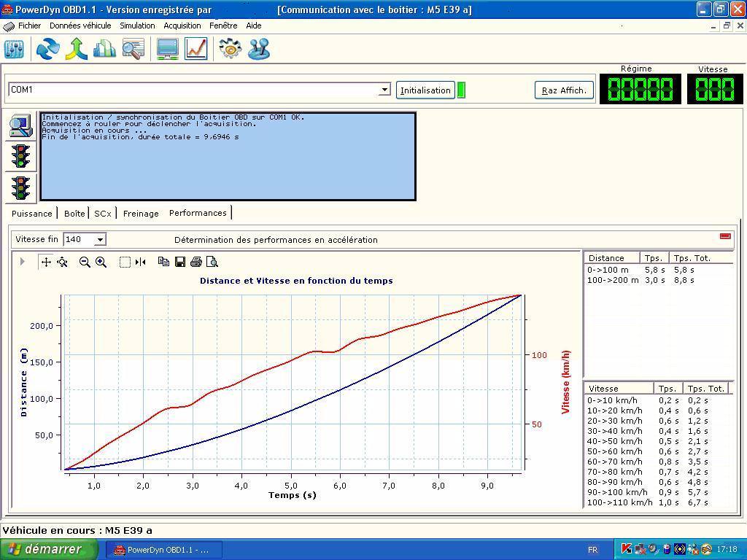Click the FR language indicator

click(x=592, y=550)
